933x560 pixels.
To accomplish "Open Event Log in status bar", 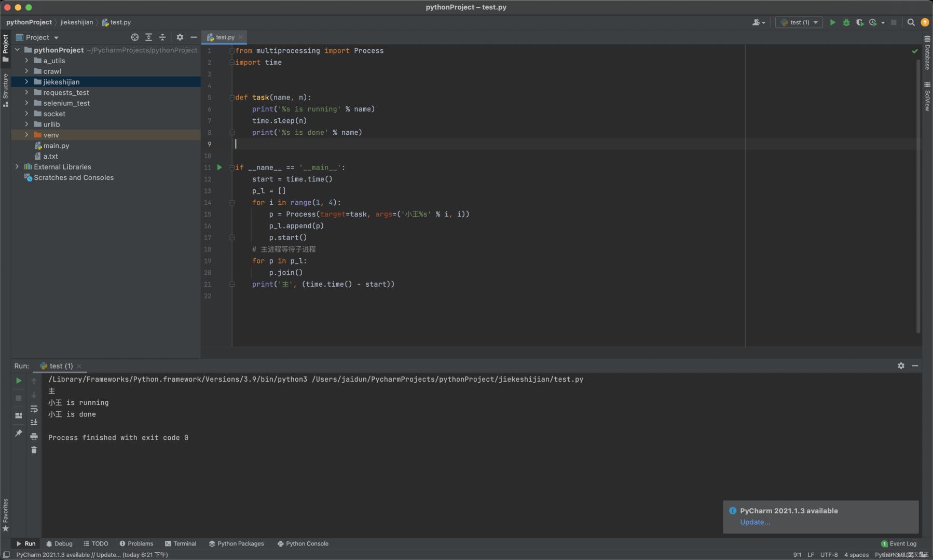I will pyautogui.click(x=899, y=543).
